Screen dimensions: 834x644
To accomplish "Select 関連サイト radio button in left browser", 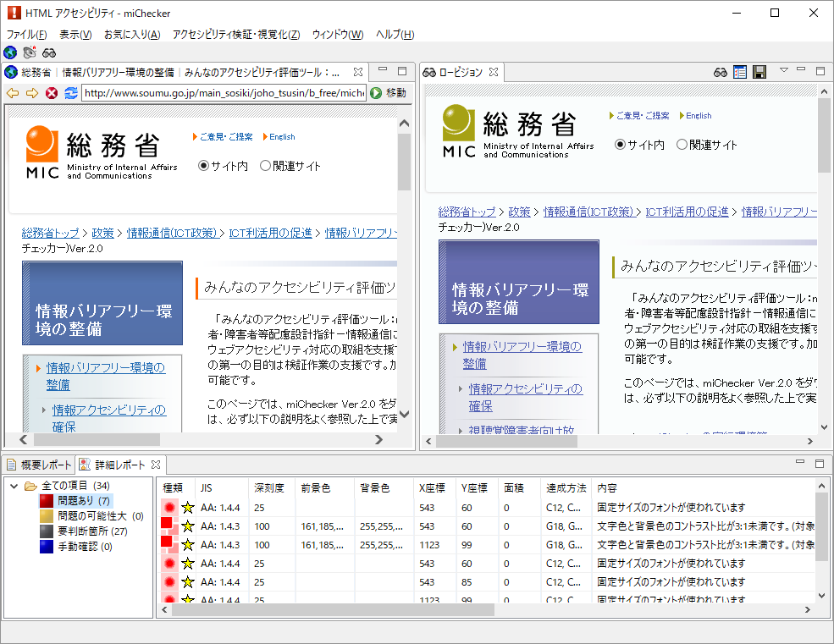I will [265, 166].
